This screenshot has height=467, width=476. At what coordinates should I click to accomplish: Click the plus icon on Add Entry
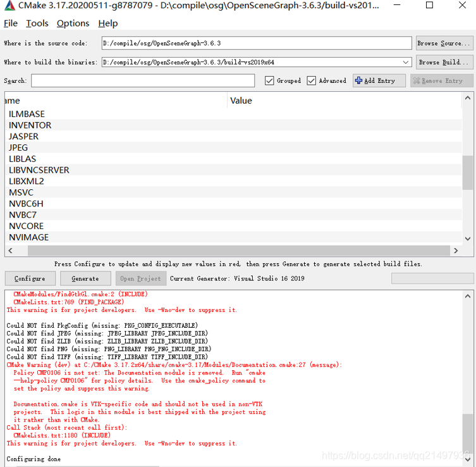358,80
